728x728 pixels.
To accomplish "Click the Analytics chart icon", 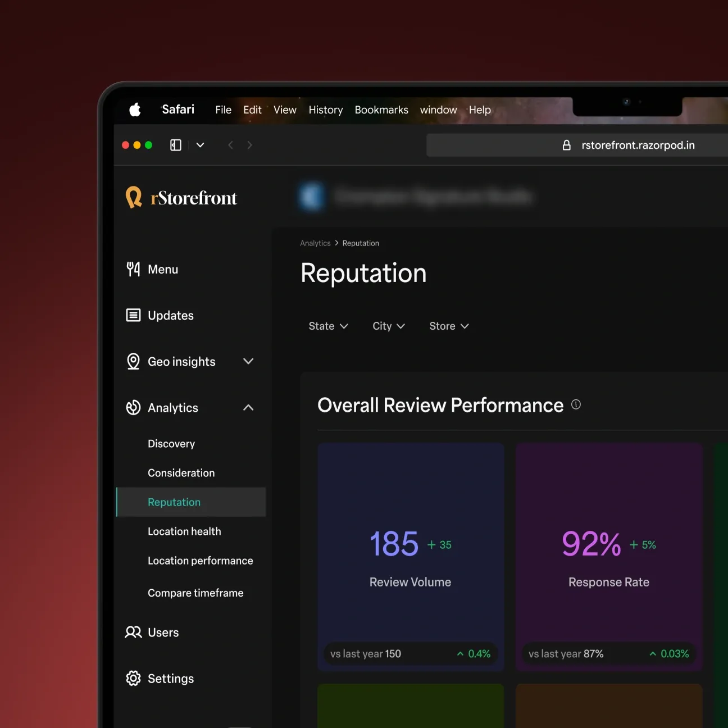I will coord(133,408).
